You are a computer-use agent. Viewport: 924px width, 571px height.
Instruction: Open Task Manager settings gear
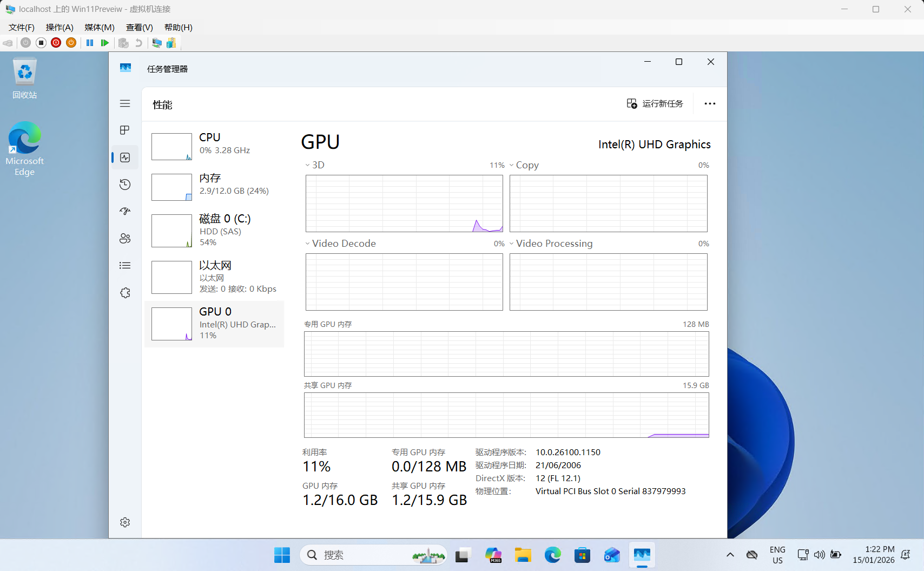coord(125,522)
